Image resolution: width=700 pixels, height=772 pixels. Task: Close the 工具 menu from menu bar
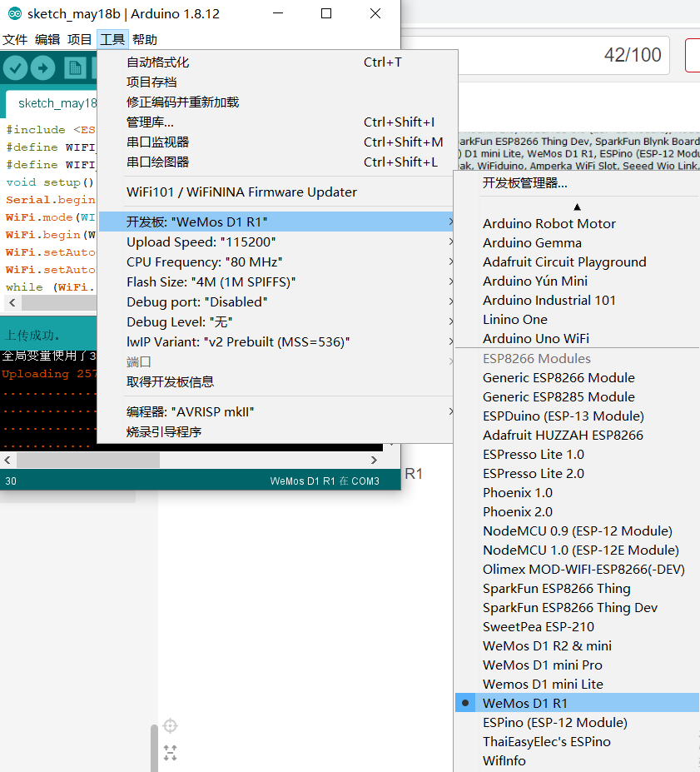coord(112,39)
